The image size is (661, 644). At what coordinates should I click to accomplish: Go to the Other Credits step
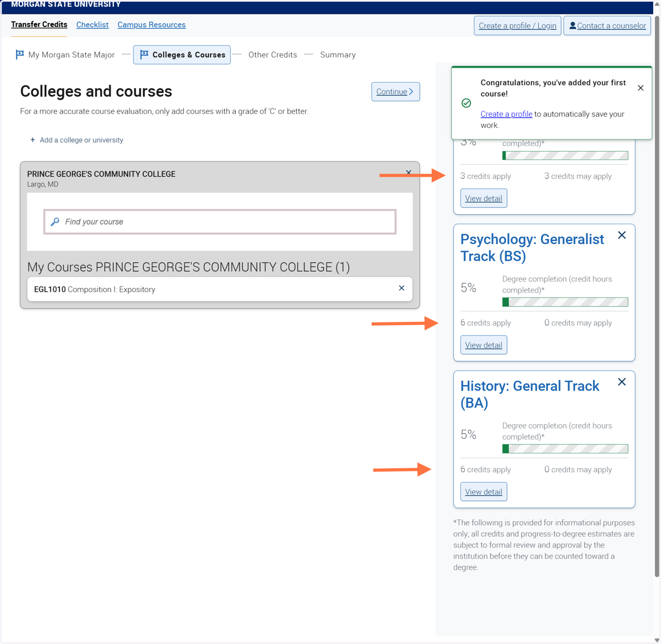(273, 55)
